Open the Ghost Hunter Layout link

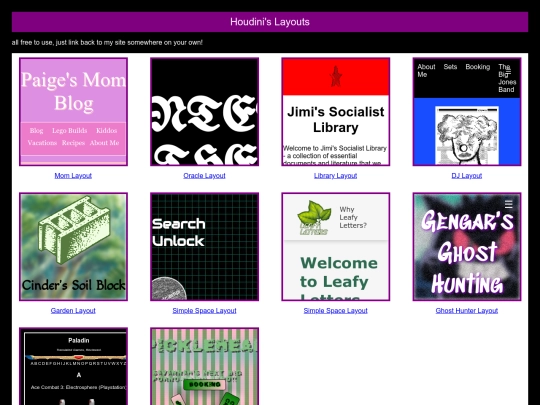467,311
